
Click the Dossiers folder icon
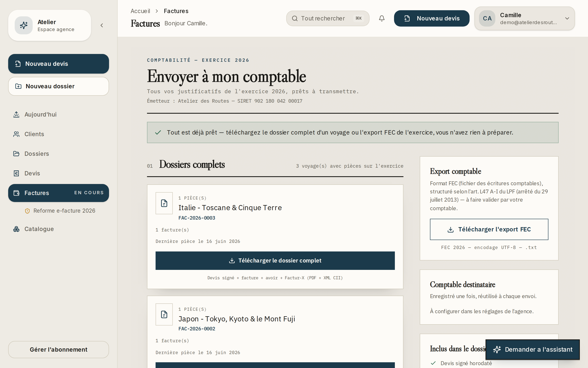[x=16, y=154]
